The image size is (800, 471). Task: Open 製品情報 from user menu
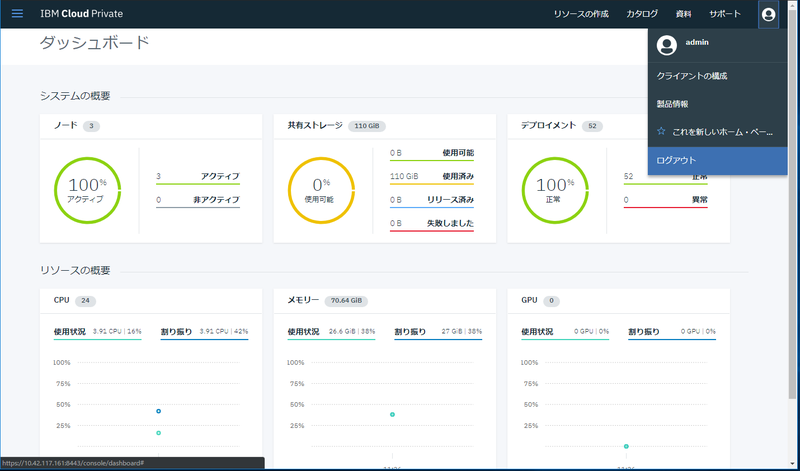pyautogui.click(x=717, y=104)
